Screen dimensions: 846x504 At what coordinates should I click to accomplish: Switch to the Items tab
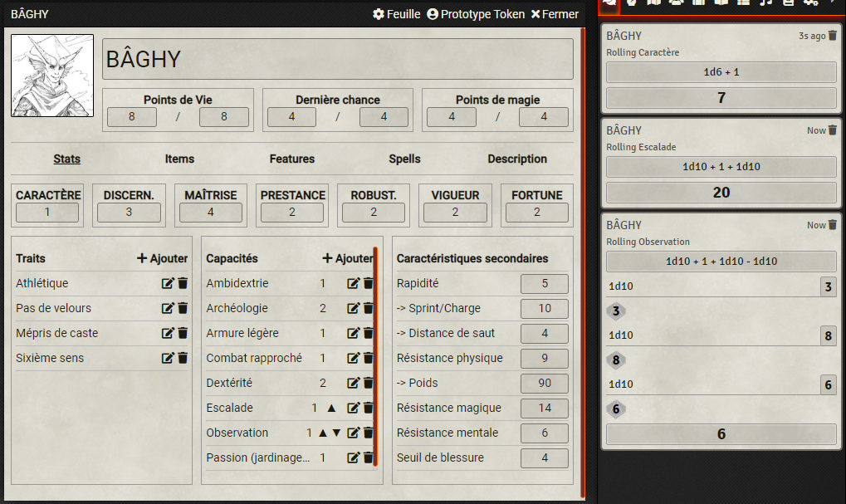click(x=179, y=159)
